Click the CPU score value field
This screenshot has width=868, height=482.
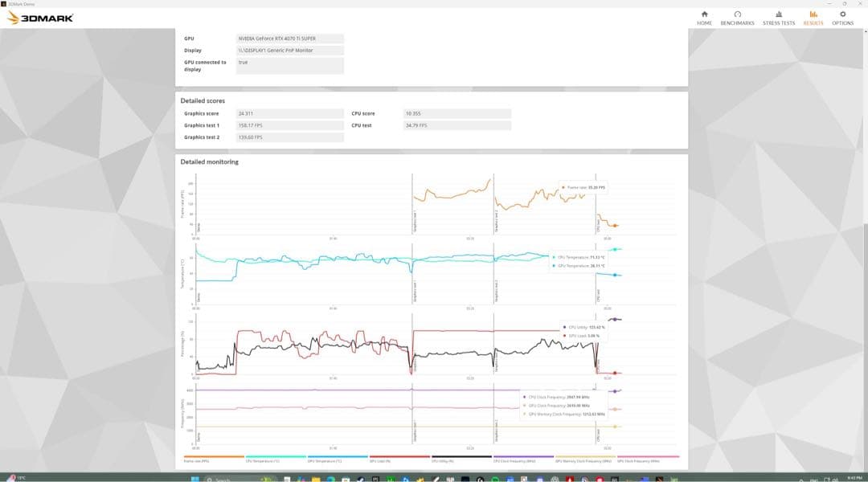click(x=457, y=114)
